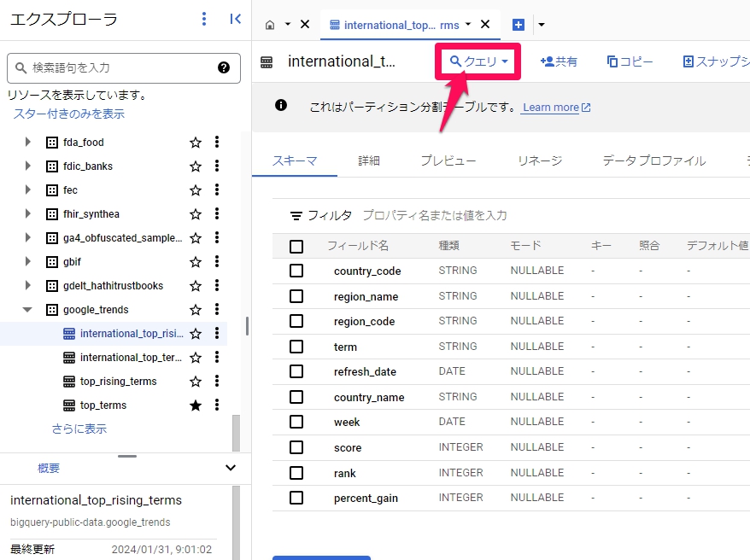Click the 共有 share button
This screenshot has width=750, height=560.
[x=559, y=61]
